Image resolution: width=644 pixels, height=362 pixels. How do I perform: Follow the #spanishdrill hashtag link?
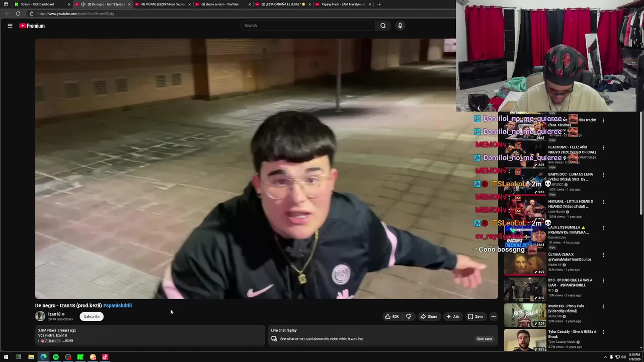tap(117, 305)
